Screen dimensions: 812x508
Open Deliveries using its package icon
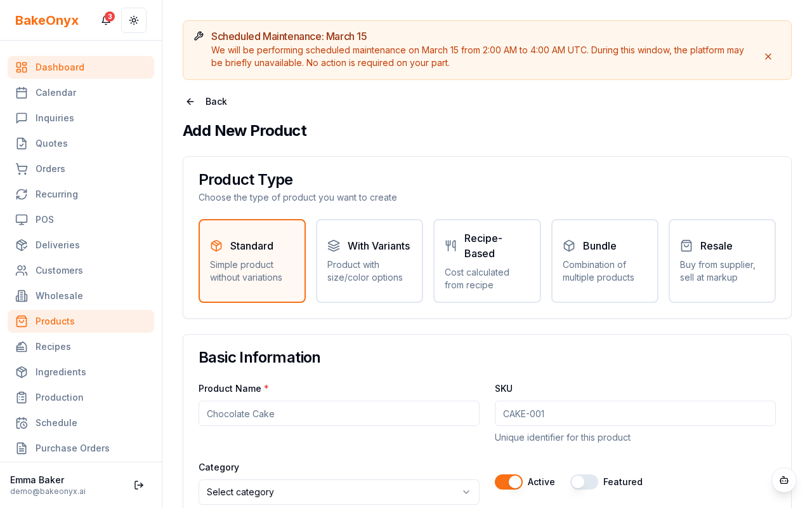coord(21,245)
